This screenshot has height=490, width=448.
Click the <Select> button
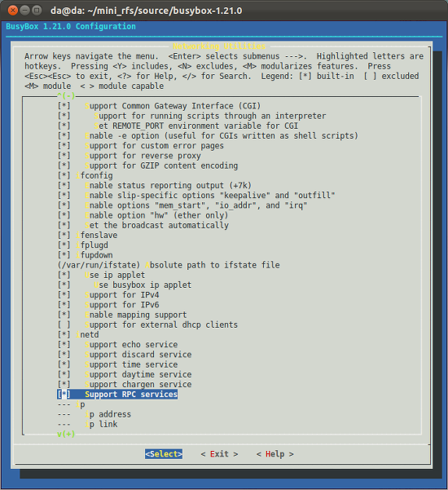pos(164,454)
